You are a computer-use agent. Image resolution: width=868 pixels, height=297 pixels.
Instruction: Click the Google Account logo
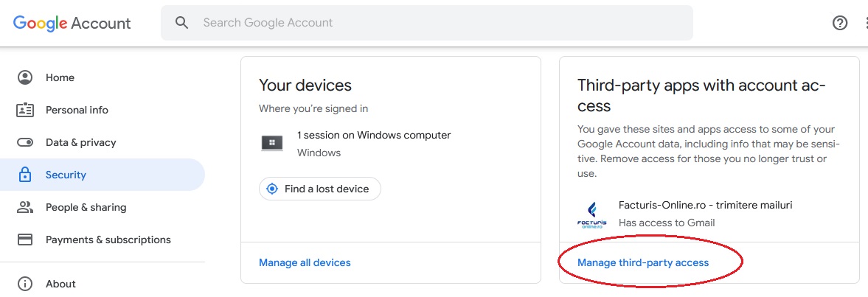coord(72,23)
